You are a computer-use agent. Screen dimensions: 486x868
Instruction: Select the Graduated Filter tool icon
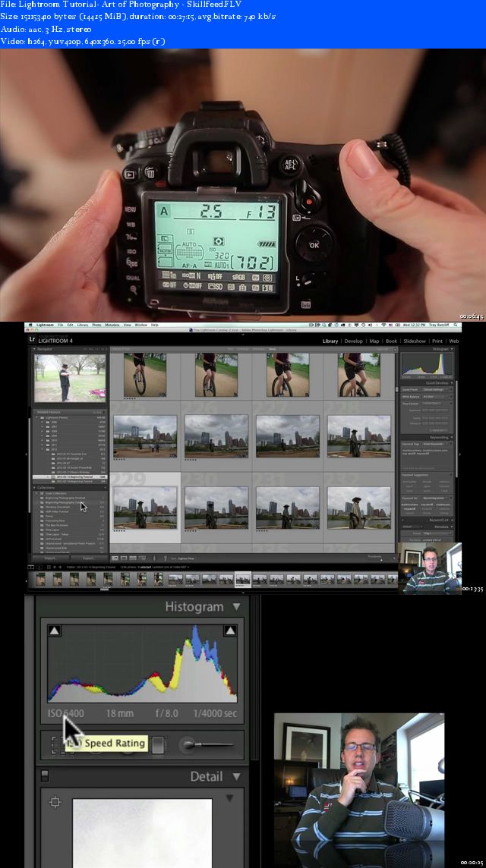(158, 744)
